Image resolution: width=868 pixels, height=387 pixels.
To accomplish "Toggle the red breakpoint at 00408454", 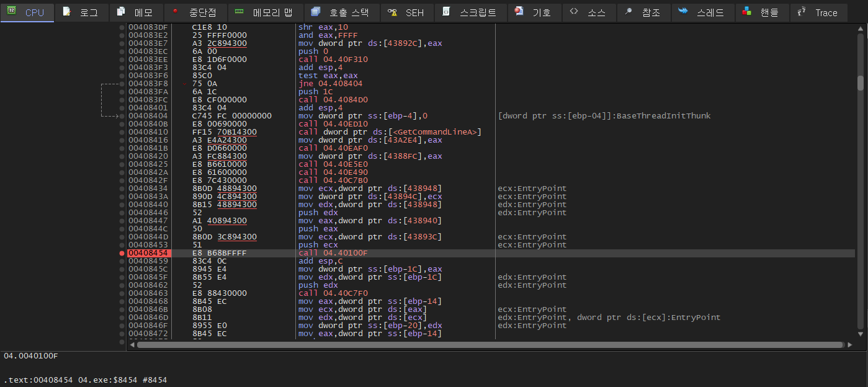I will (x=122, y=252).
